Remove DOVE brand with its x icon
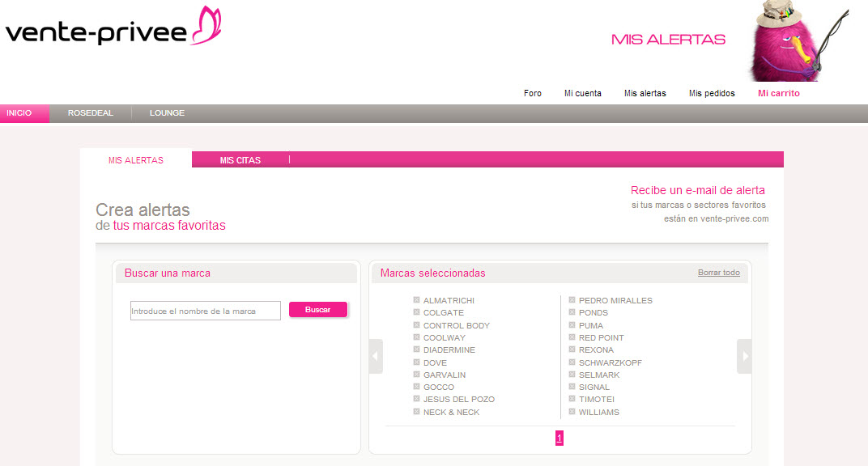The image size is (868, 466). (x=416, y=362)
